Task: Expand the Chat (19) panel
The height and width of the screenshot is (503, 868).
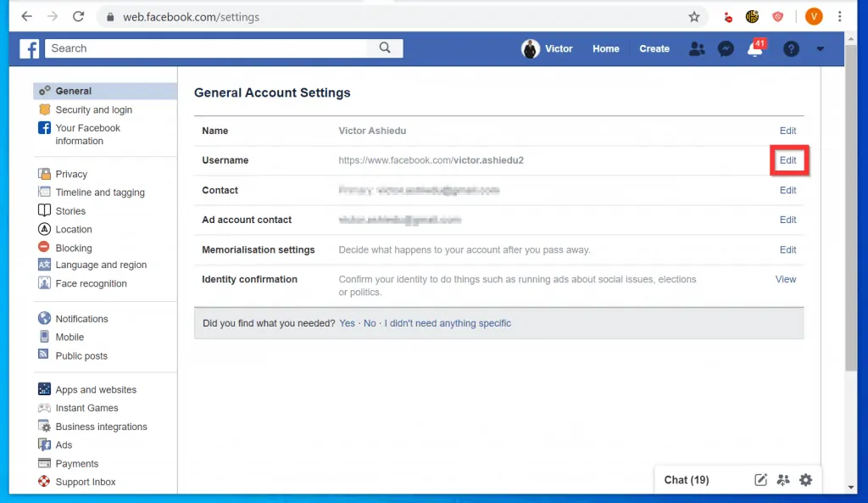Action: [687, 480]
